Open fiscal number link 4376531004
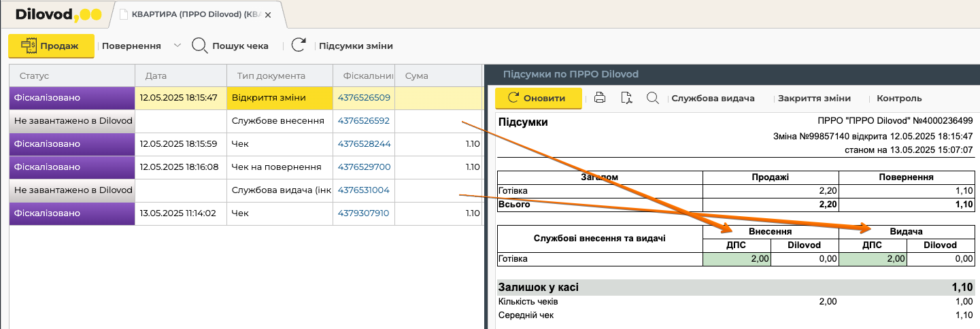Viewport: 980px width, 329px height. pyautogui.click(x=364, y=190)
